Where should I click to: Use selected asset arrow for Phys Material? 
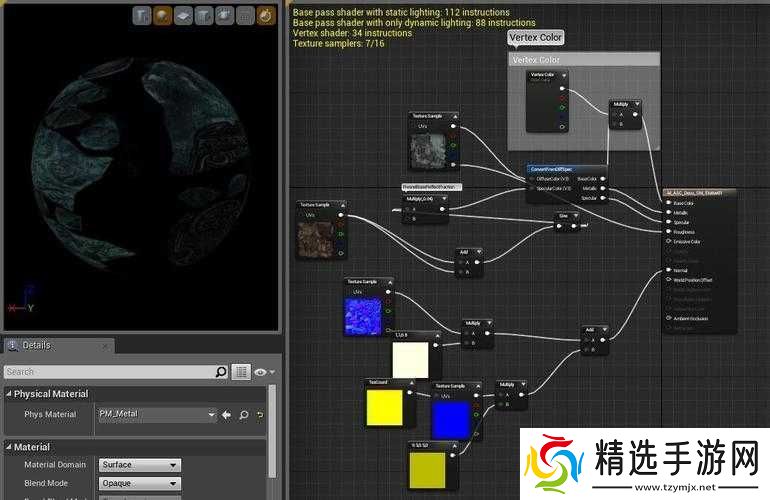point(226,415)
